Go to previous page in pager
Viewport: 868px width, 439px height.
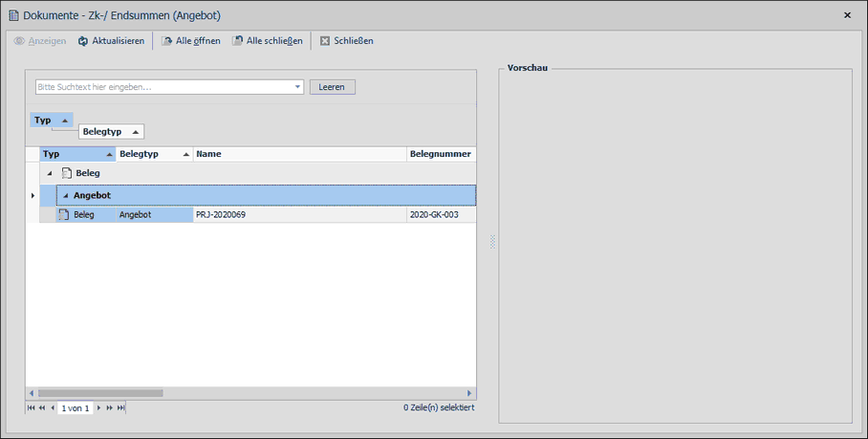tap(41, 408)
